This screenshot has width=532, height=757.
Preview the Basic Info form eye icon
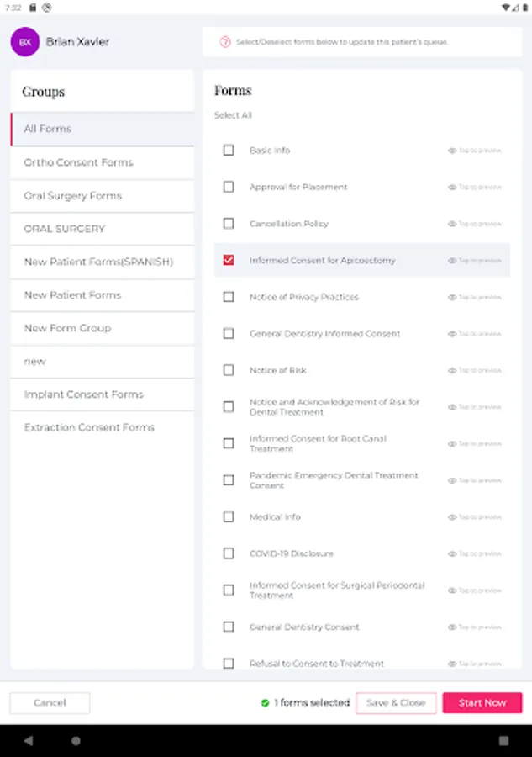(x=452, y=151)
